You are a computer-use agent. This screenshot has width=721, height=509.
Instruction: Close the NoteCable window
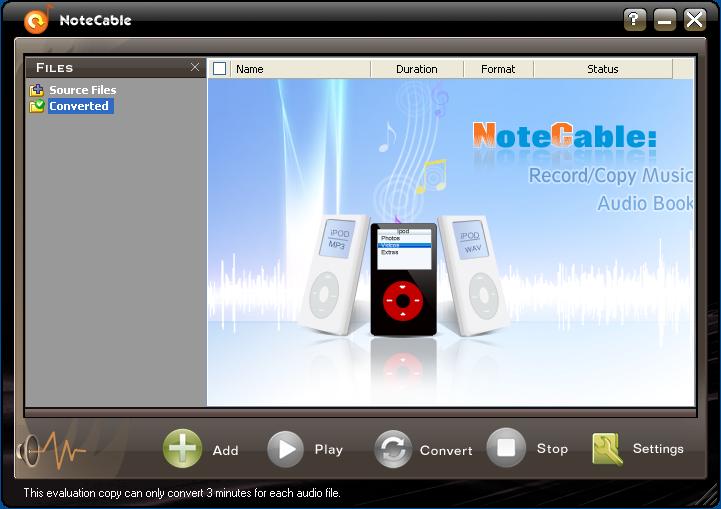click(694, 20)
